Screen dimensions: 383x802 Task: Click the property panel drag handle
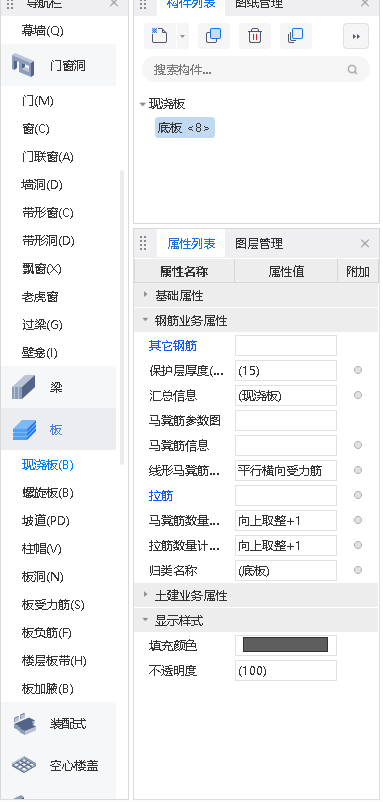point(143,243)
